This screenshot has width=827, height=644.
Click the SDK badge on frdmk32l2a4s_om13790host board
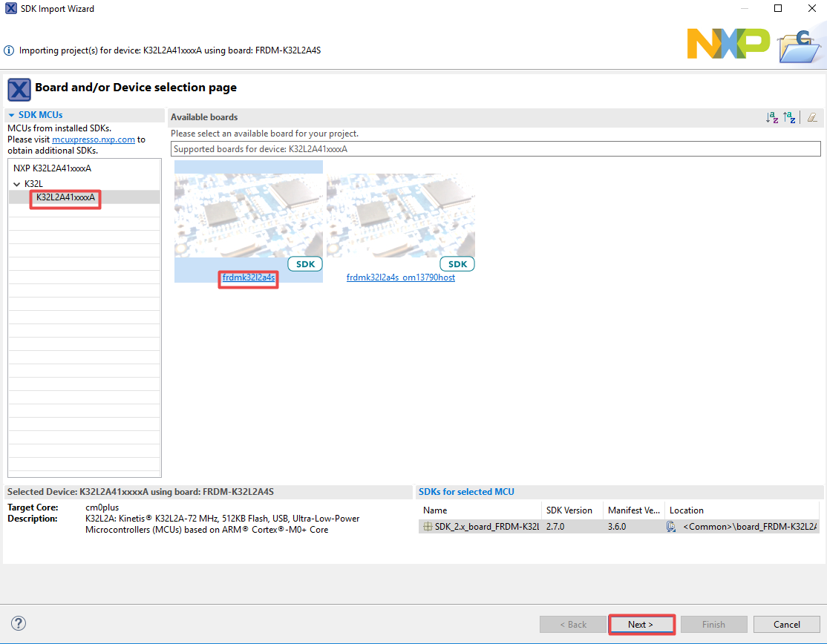(x=457, y=264)
